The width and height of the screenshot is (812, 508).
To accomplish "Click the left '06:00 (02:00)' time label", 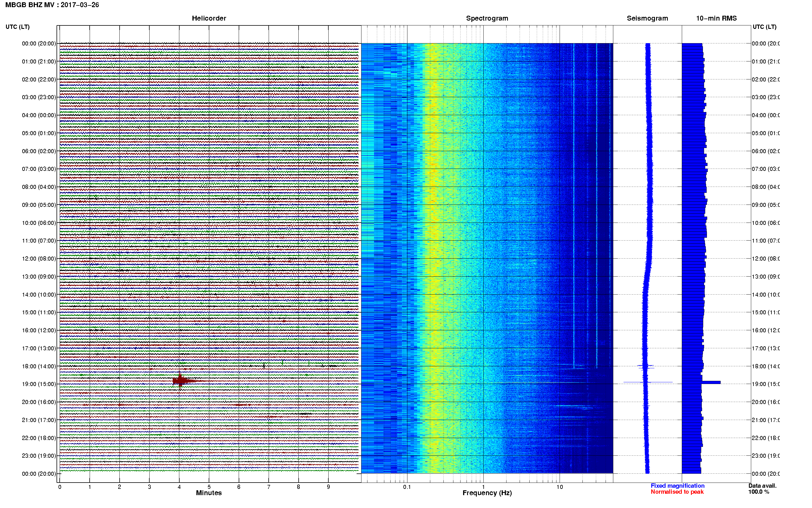I will 39,151.
